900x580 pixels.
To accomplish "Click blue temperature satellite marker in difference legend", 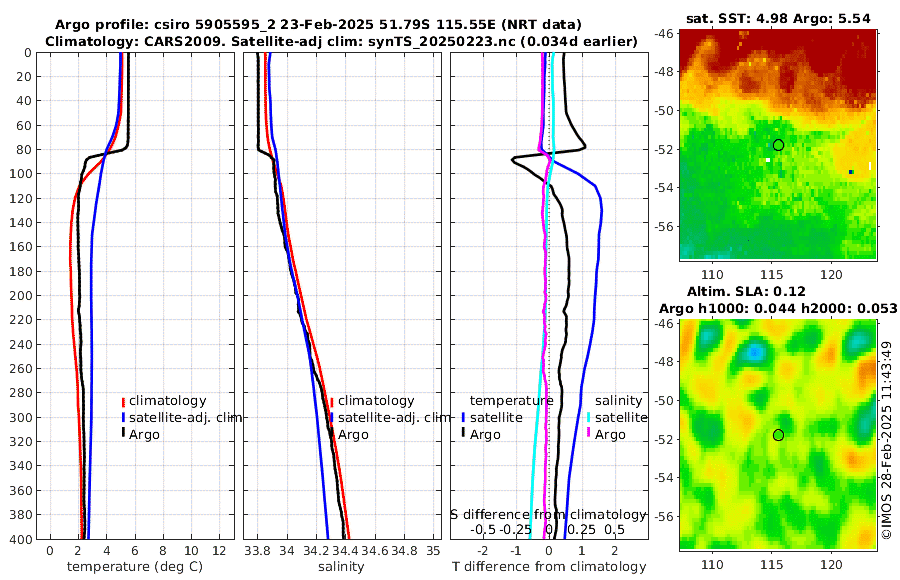I will 463,418.
